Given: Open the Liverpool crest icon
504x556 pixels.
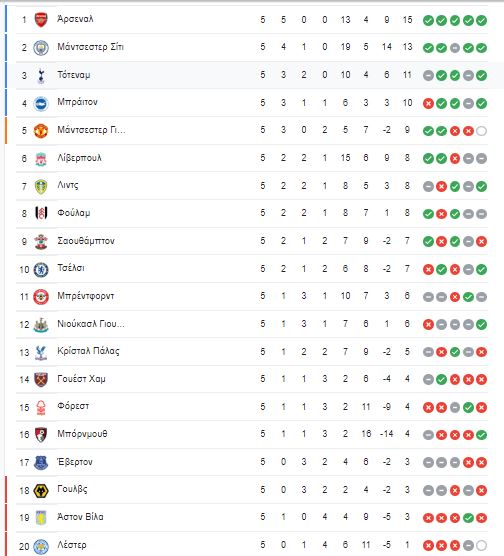Looking at the screenshot, I should [x=41, y=159].
